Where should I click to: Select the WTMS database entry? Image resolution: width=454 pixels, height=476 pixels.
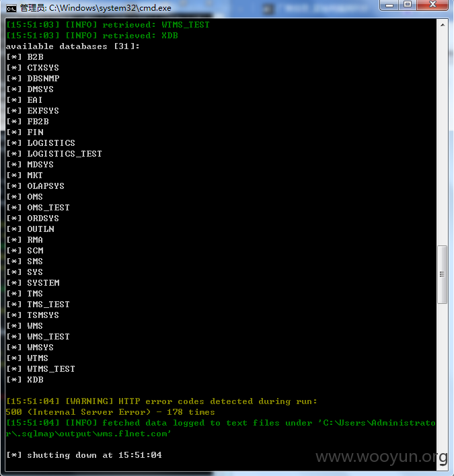tap(28, 358)
